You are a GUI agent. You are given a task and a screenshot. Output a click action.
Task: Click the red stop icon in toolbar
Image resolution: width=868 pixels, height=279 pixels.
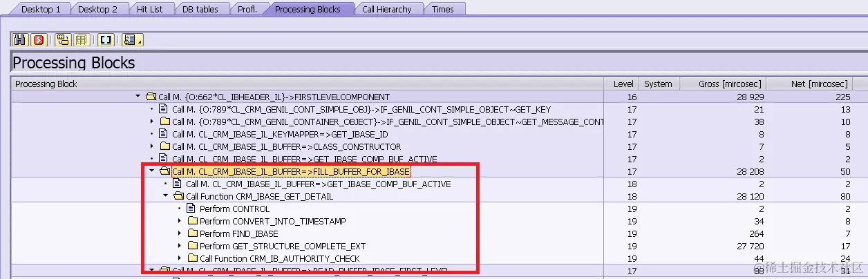point(39,39)
